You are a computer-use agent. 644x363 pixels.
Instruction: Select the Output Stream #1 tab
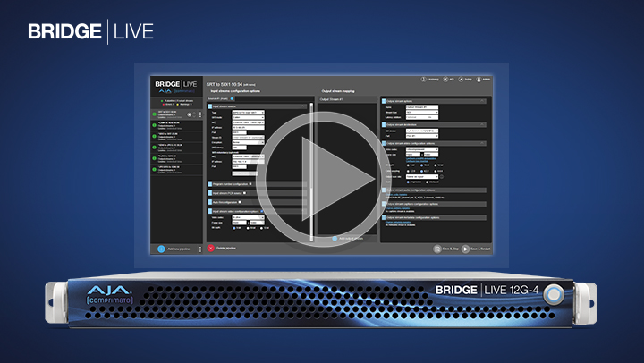332,99
